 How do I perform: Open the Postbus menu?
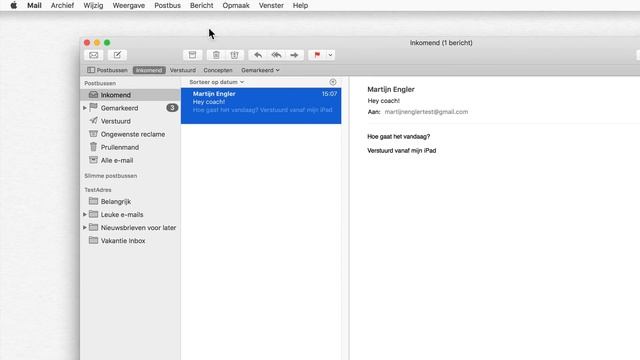click(167, 5)
